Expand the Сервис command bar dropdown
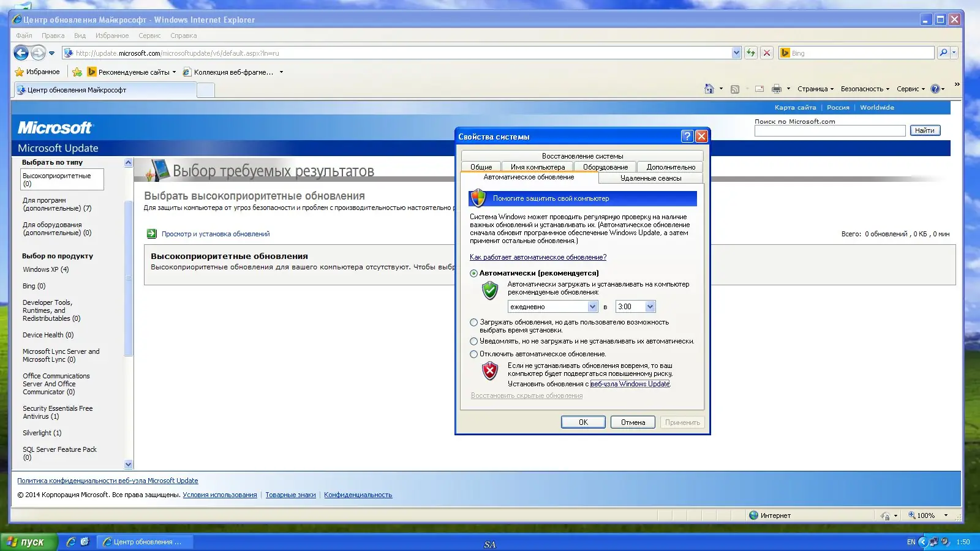Screen dimensions: 980x551 911,89
